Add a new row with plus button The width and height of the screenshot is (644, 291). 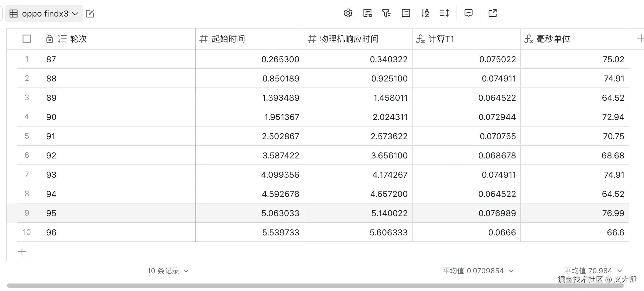pyautogui.click(x=22, y=252)
